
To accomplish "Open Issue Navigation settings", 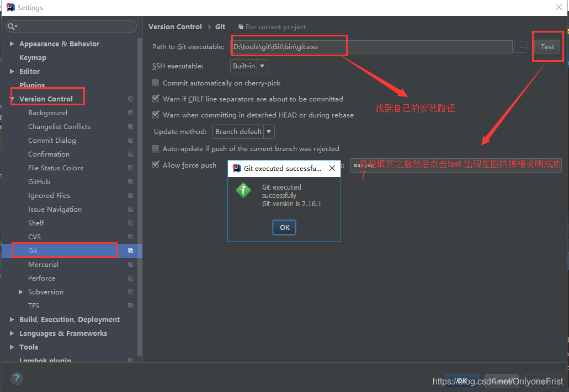I will pyautogui.click(x=55, y=210).
